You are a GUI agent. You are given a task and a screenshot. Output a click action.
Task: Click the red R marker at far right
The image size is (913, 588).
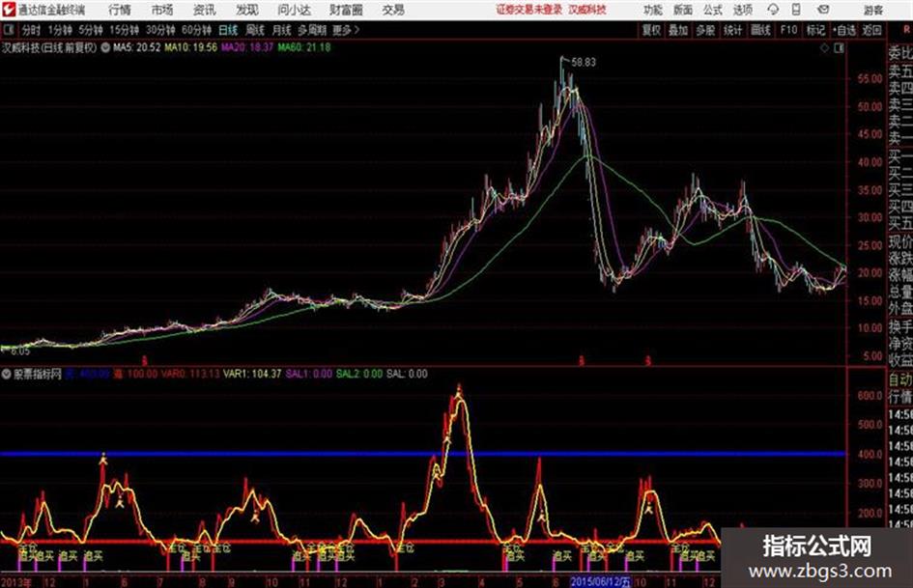point(906,30)
